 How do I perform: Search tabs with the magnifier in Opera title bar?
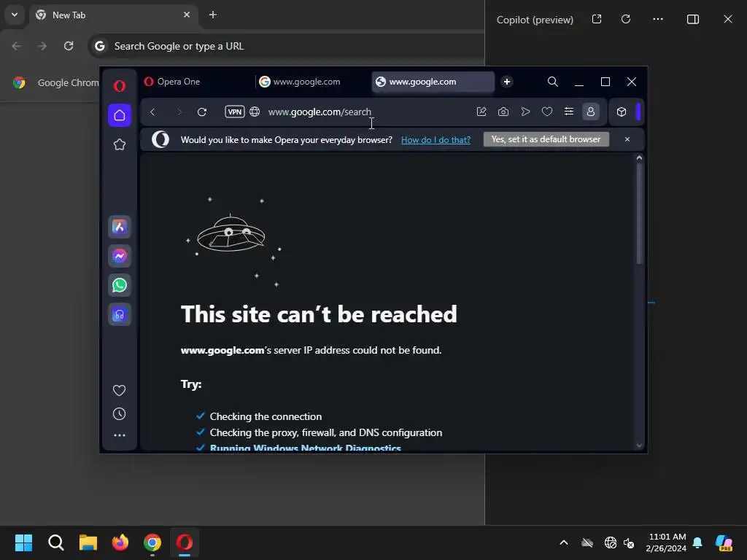tap(553, 82)
